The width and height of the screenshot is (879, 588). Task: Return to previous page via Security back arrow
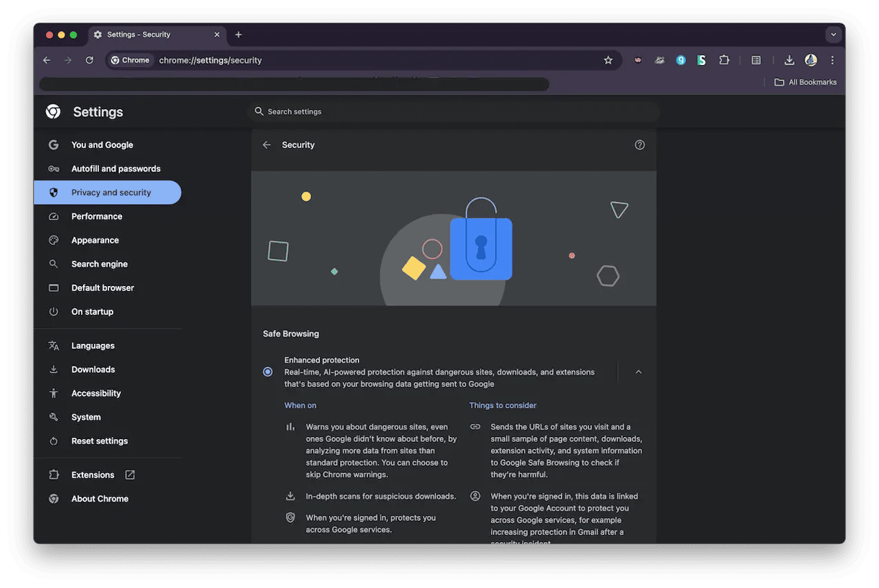[267, 145]
